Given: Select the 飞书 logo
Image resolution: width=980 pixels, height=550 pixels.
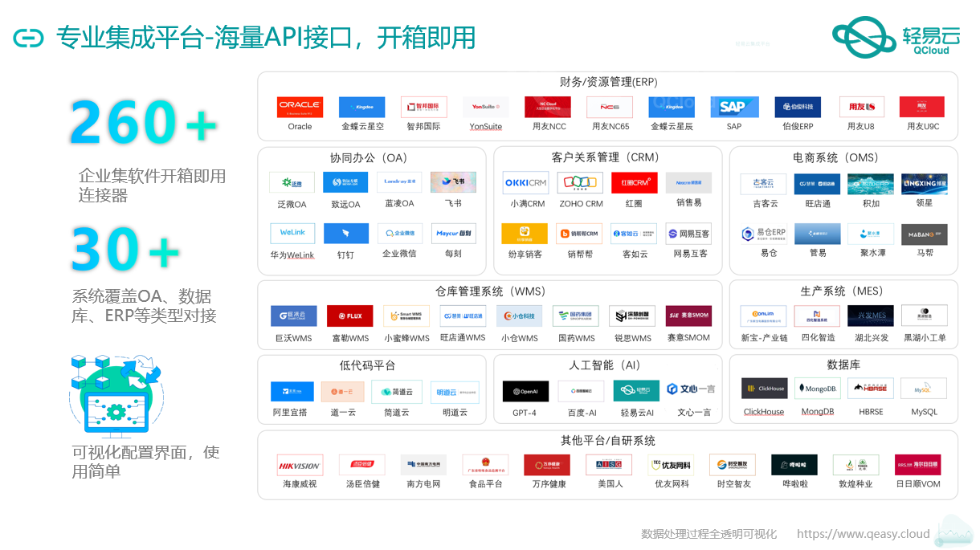Looking at the screenshot, I should 453,182.
